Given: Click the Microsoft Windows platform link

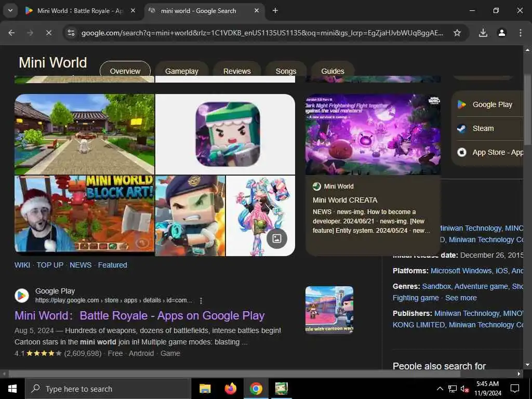Looking at the screenshot, I should [461, 271].
